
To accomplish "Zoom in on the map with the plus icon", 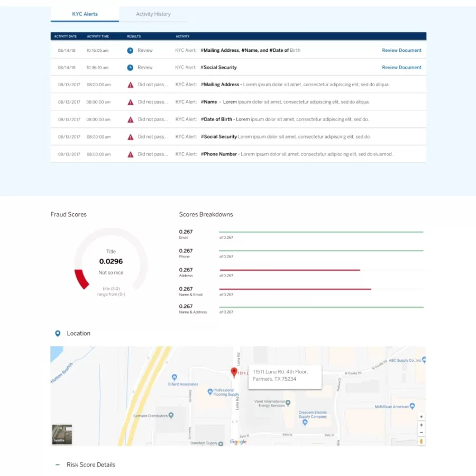I will 422,425.
